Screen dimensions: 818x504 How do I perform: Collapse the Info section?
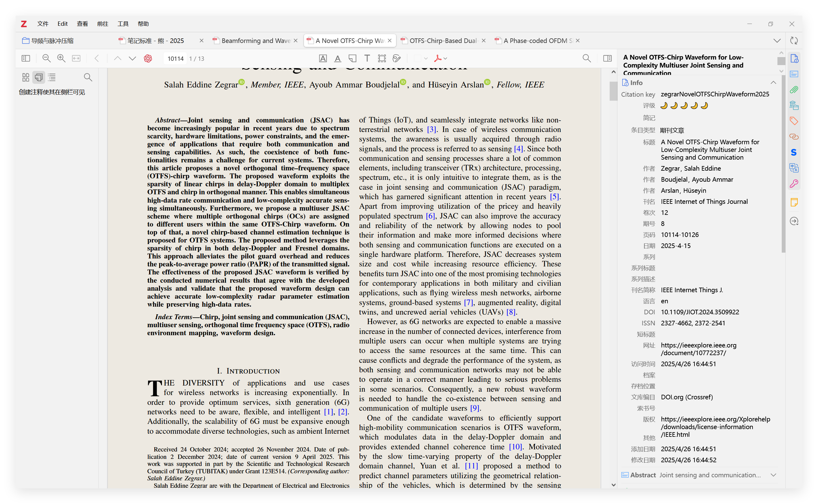pos(773,83)
